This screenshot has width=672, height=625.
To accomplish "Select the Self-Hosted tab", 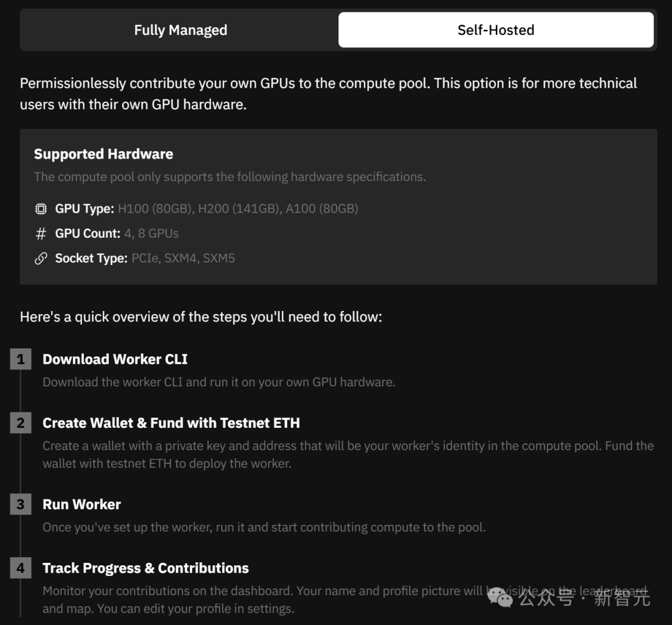I will tap(496, 30).
